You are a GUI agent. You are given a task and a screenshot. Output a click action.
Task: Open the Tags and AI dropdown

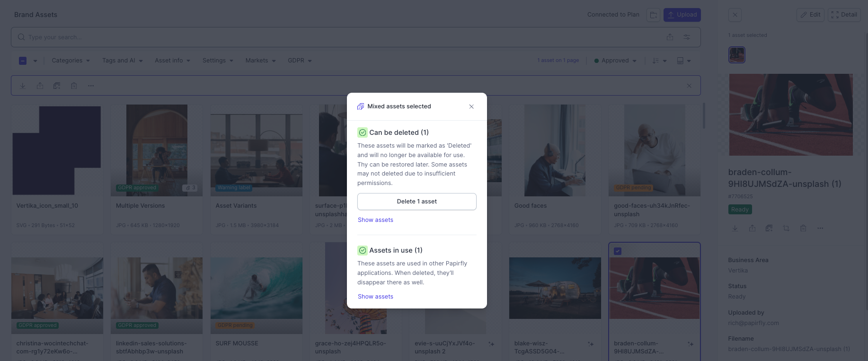[122, 61]
